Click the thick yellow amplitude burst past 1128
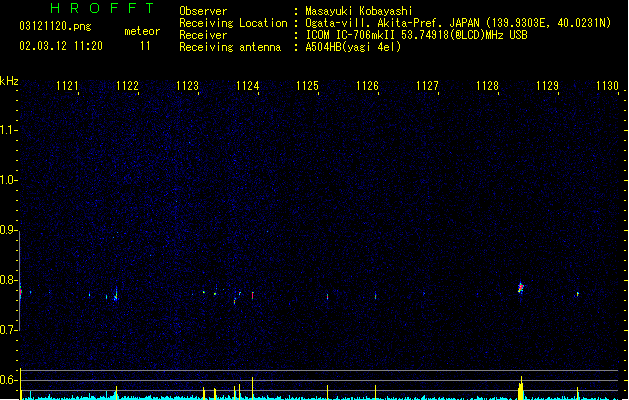The height and width of the screenshot is (400, 629). click(521, 388)
